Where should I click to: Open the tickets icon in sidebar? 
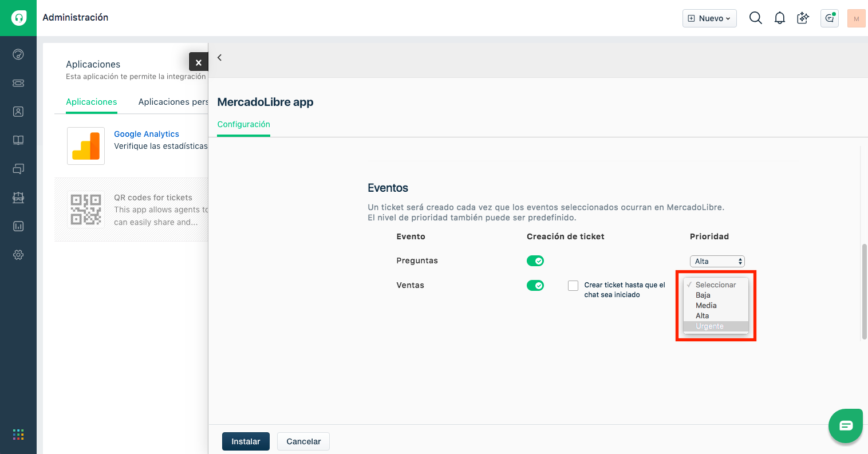pyautogui.click(x=18, y=83)
